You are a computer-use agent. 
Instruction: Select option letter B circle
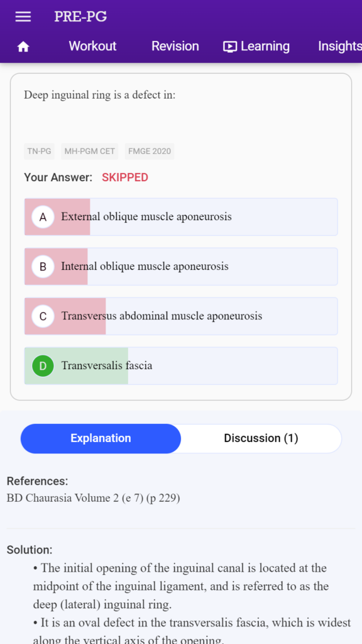tap(43, 267)
